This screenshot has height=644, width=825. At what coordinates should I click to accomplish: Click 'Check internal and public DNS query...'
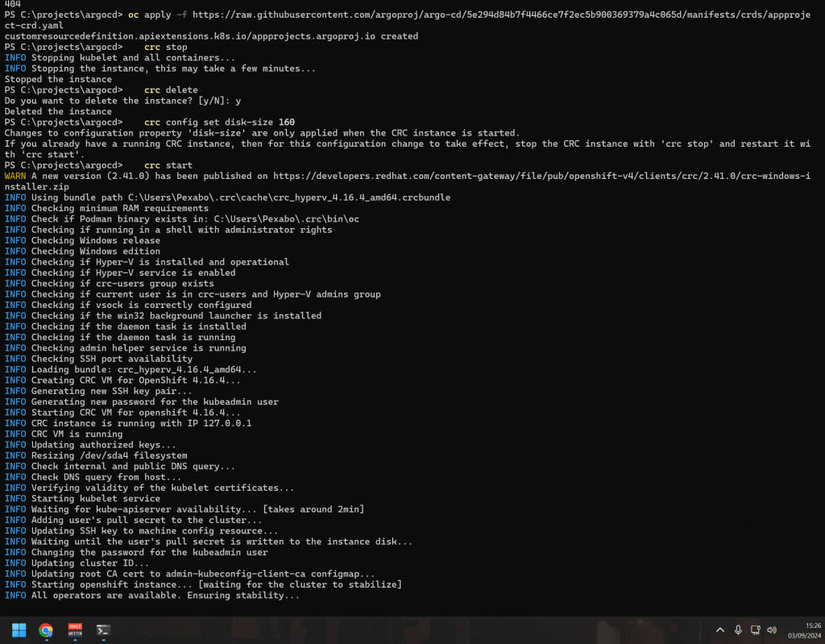pos(120,467)
